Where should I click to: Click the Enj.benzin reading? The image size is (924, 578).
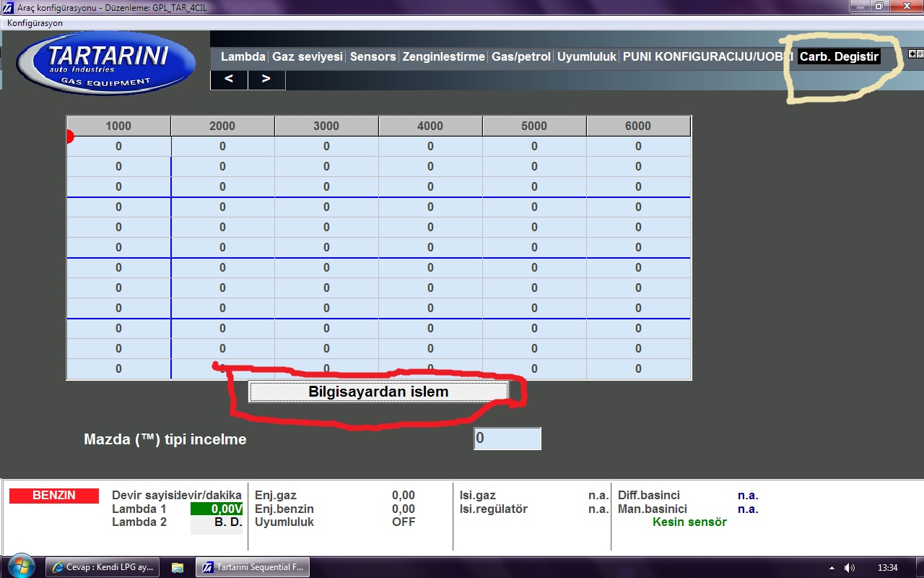[x=404, y=509]
